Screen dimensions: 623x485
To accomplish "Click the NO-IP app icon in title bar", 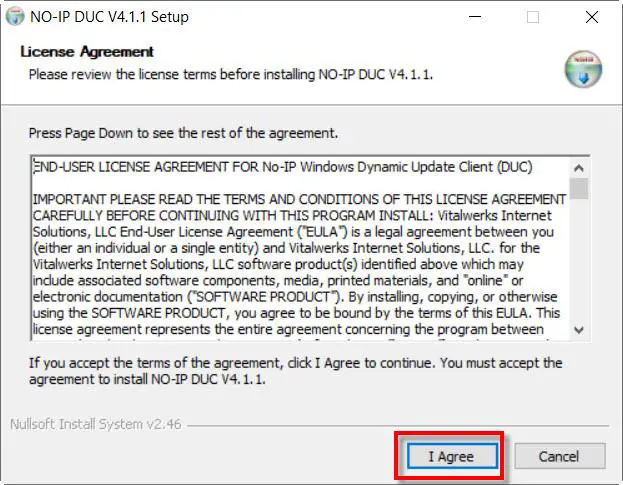I will [x=15, y=17].
